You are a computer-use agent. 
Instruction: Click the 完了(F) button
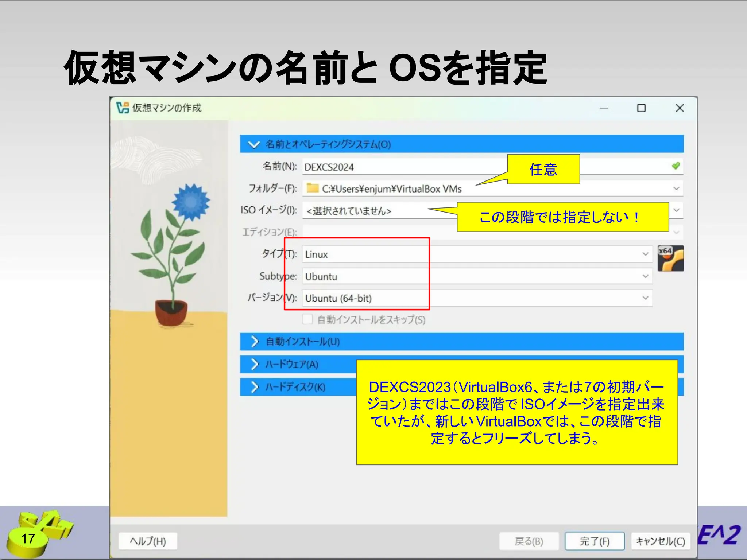point(595,541)
